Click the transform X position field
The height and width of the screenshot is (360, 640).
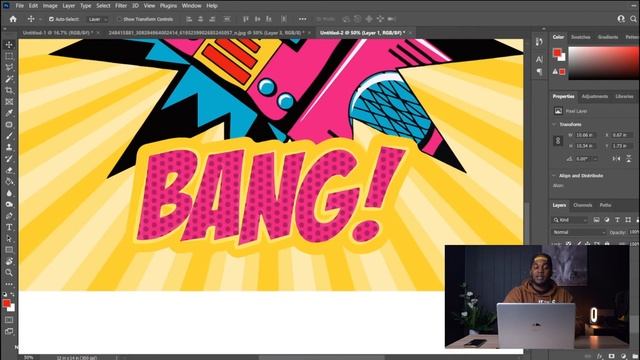[x=622, y=135]
